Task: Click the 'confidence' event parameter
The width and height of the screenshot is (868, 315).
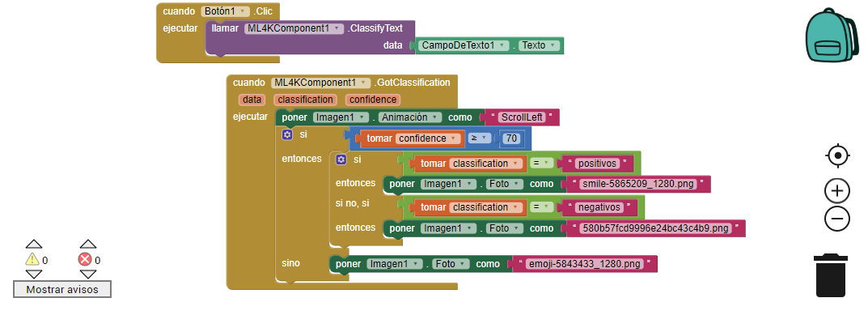Action: coord(373,100)
